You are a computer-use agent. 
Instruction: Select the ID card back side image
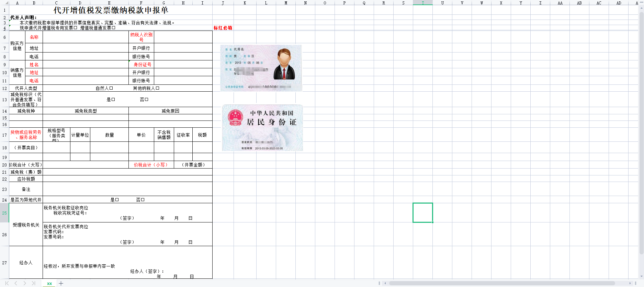tap(262, 128)
